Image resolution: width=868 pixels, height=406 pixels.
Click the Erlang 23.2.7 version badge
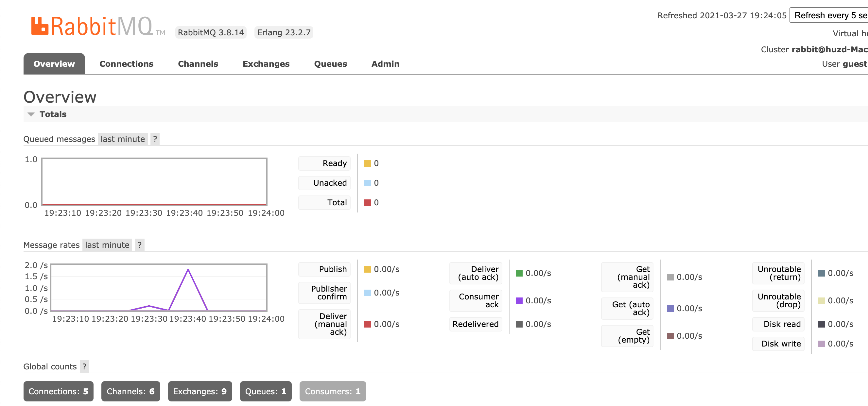point(284,32)
